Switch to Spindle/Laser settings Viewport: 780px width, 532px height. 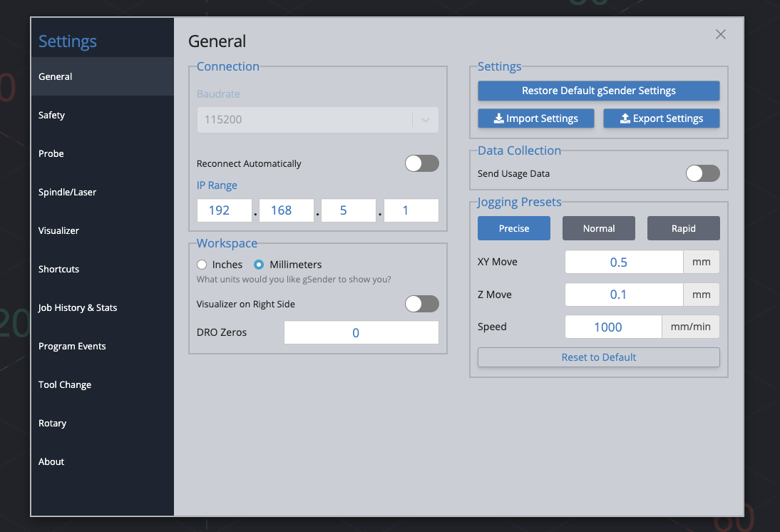67,192
